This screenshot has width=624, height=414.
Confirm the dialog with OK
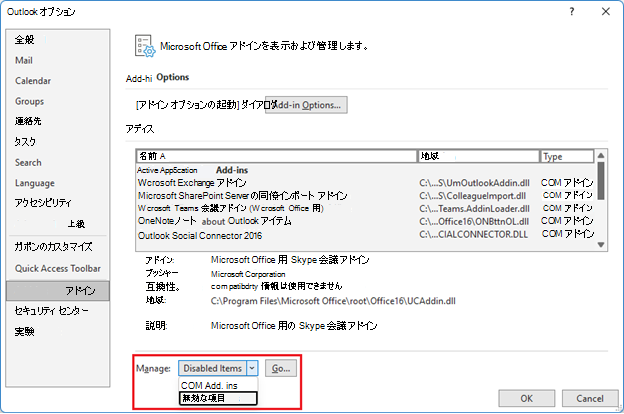[x=526, y=398]
